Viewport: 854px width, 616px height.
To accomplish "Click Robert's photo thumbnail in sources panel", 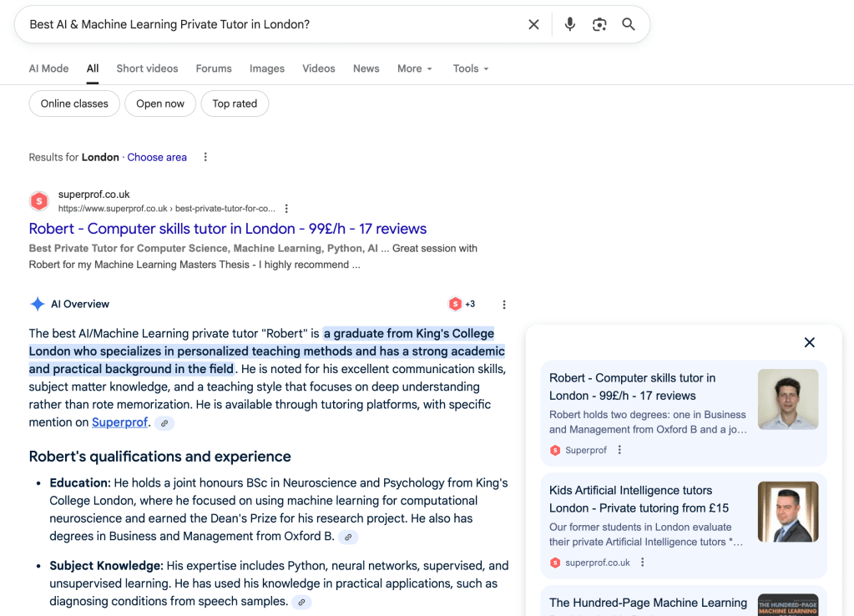I will [787, 399].
